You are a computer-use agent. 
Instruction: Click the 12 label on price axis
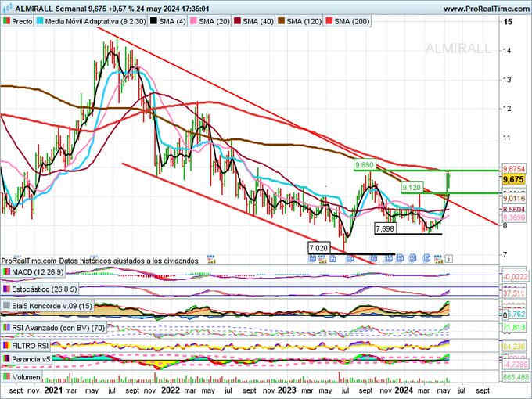(507, 109)
